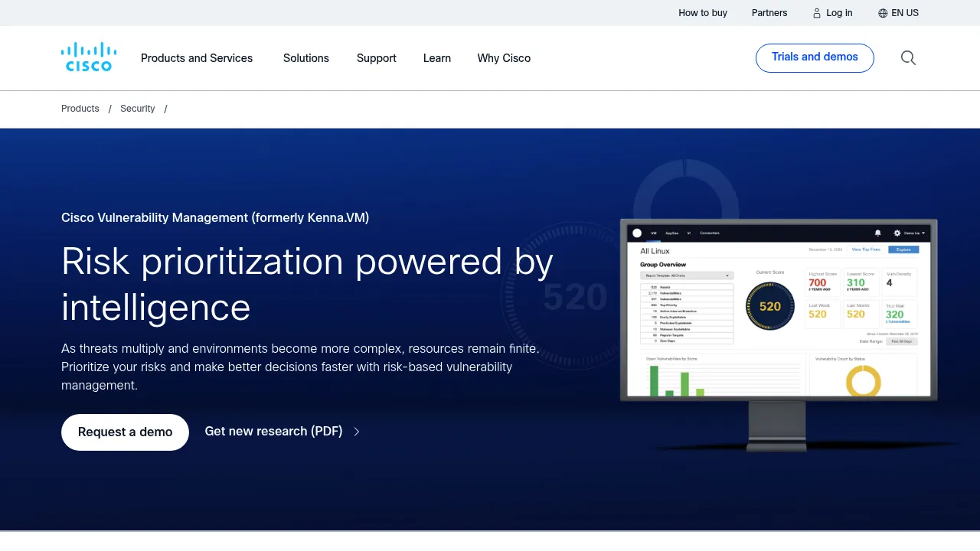This screenshot has height=551, width=980.
Task: Open the search magnifier icon
Action: pyautogui.click(x=908, y=58)
